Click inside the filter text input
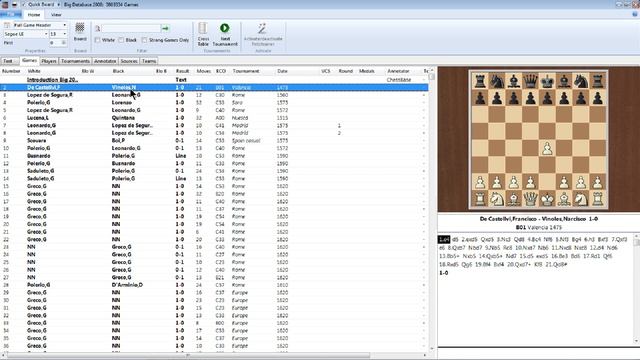The width and height of the screenshot is (640, 360). 131,29
